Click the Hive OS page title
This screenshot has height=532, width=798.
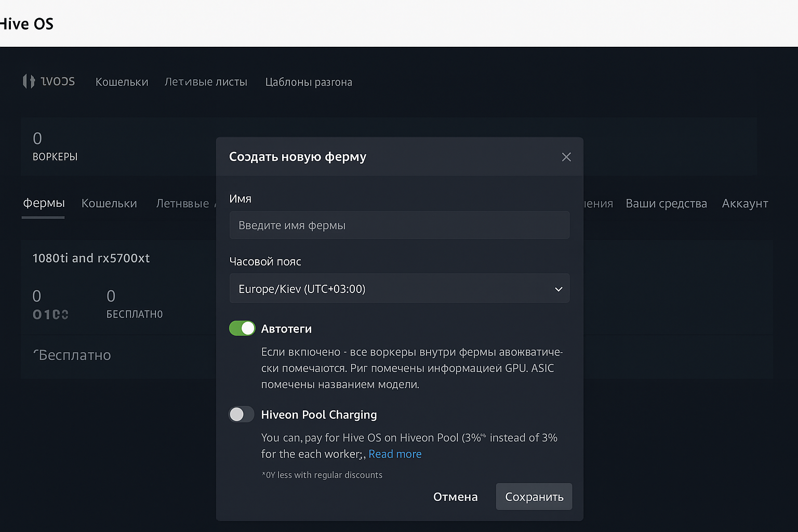pyautogui.click(x=26, y=24)
